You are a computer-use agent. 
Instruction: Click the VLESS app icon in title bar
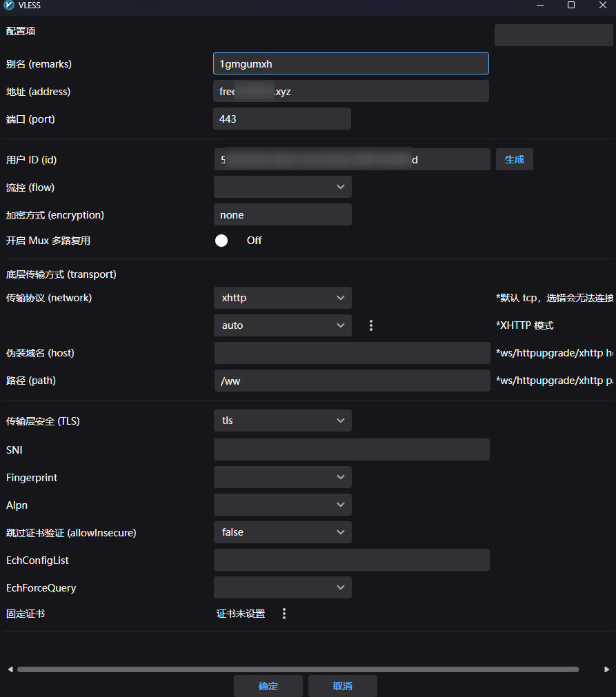point(9,6)
